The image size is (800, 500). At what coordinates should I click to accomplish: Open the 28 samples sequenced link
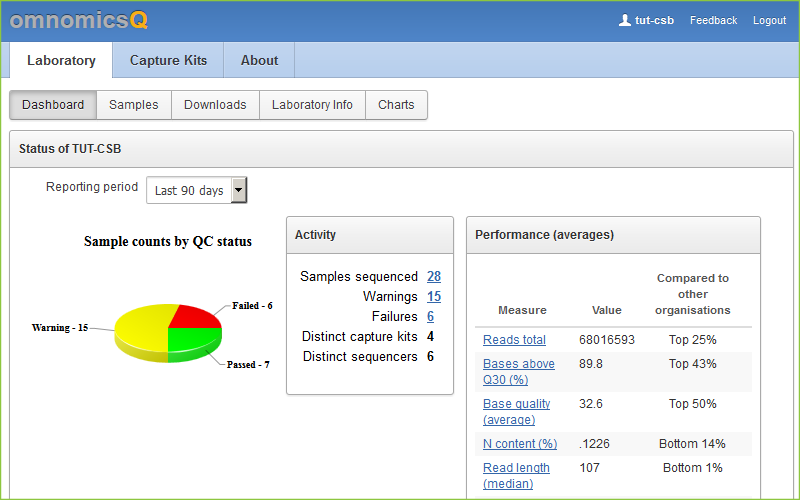pyautogui.click(x=434, y=277)
